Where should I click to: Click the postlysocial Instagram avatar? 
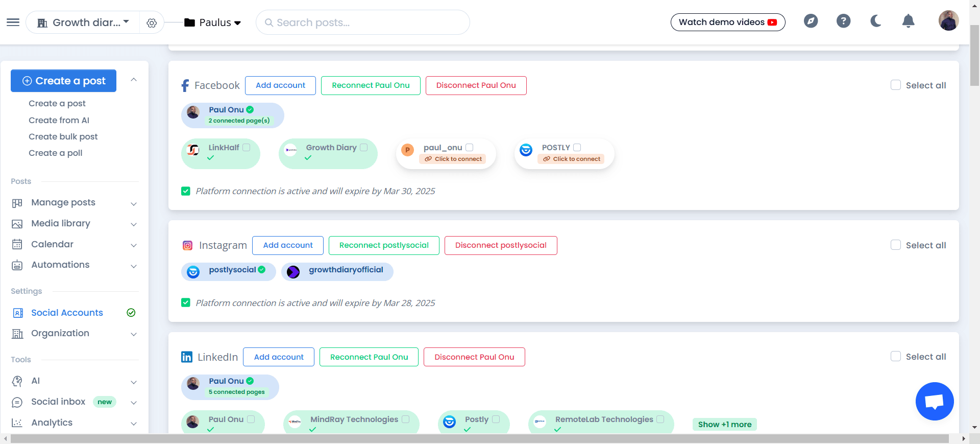click(x=193, y=272)
